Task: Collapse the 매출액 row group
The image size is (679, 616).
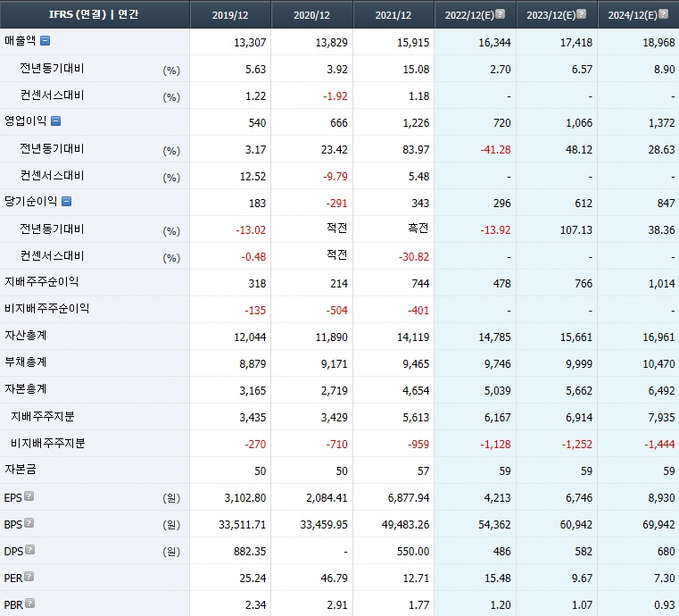Action: click(x=45, y=41)
